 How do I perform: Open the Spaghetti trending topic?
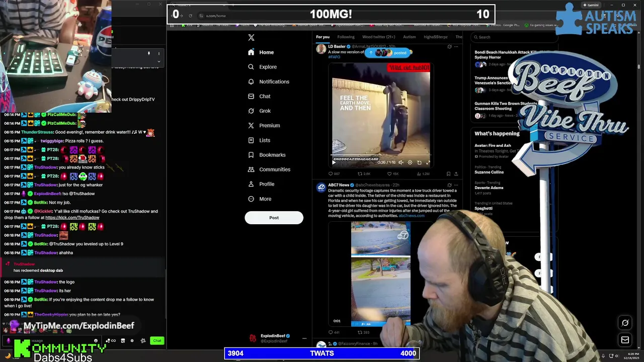pyautogui.click(x=484, y=208)
